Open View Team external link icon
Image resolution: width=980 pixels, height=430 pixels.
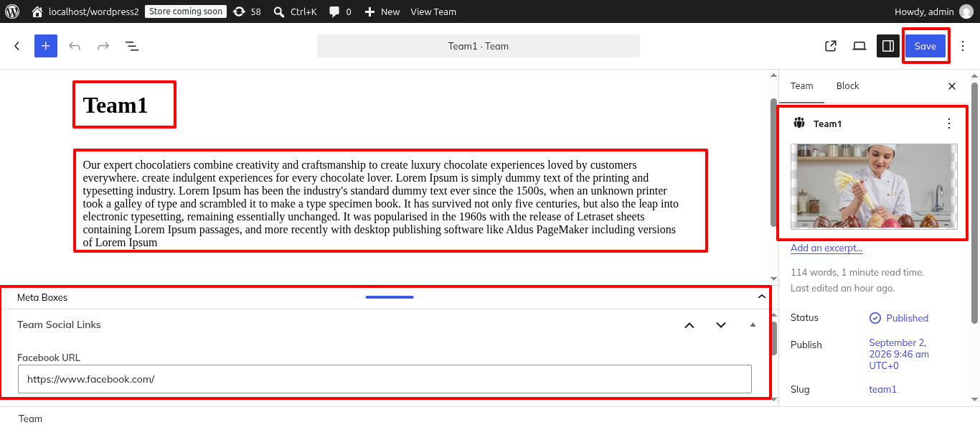coord(831,46)
